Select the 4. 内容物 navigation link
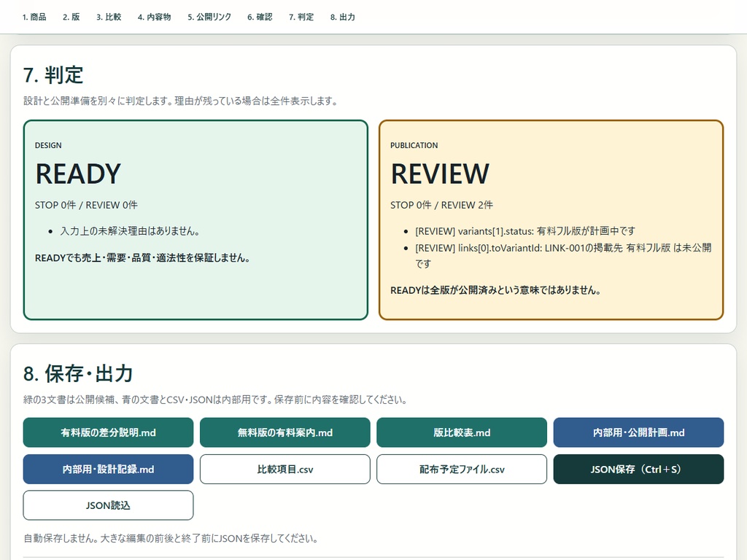The height and width of the screenshot is (560, 747). coord(155,17)
